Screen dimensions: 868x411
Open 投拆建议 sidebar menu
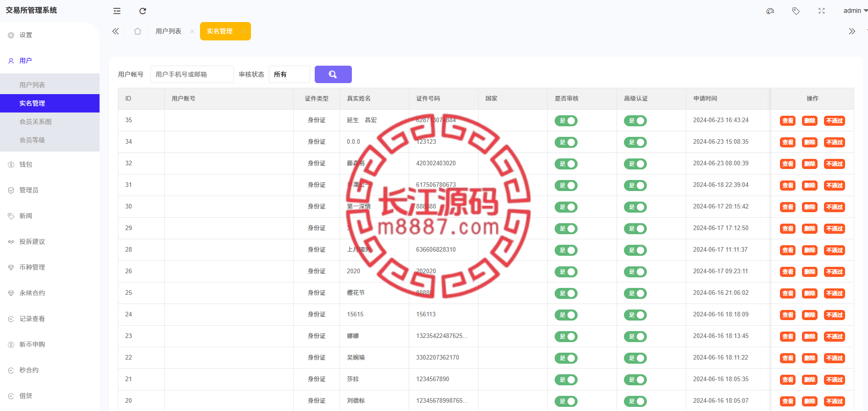tap(50, 242)
